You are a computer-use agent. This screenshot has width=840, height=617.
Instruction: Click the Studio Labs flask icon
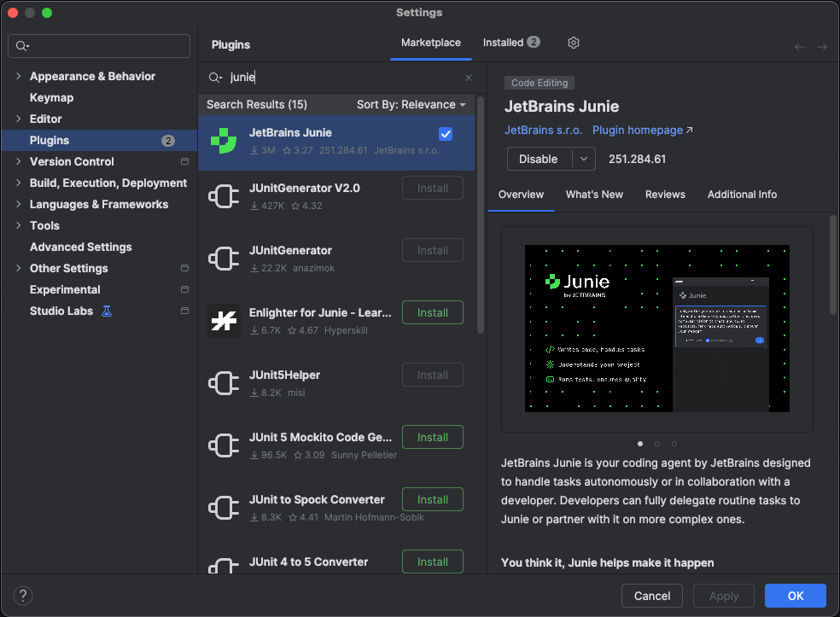(107, 311)
